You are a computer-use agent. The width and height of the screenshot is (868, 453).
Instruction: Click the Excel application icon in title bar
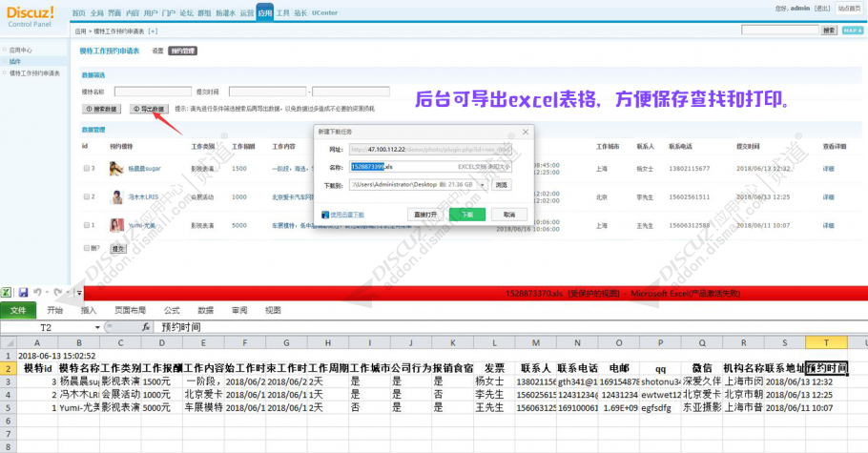click(6, 293)
